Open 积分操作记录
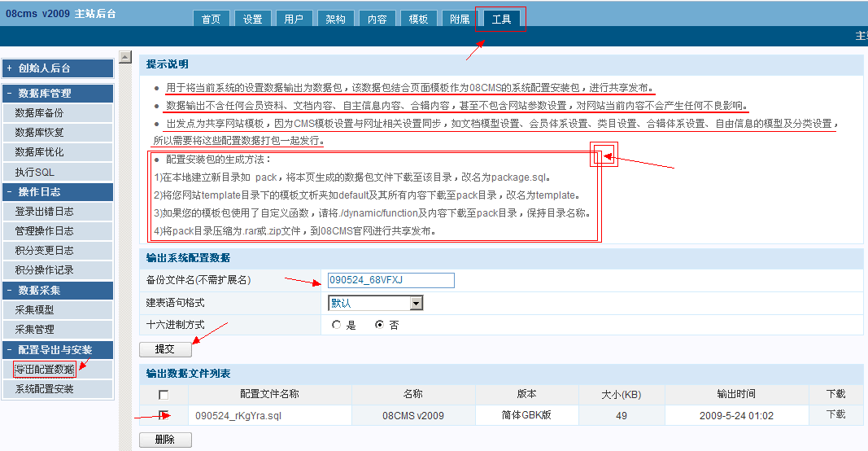Viewport: 868px width, 451px height. (x=58, y=269)
